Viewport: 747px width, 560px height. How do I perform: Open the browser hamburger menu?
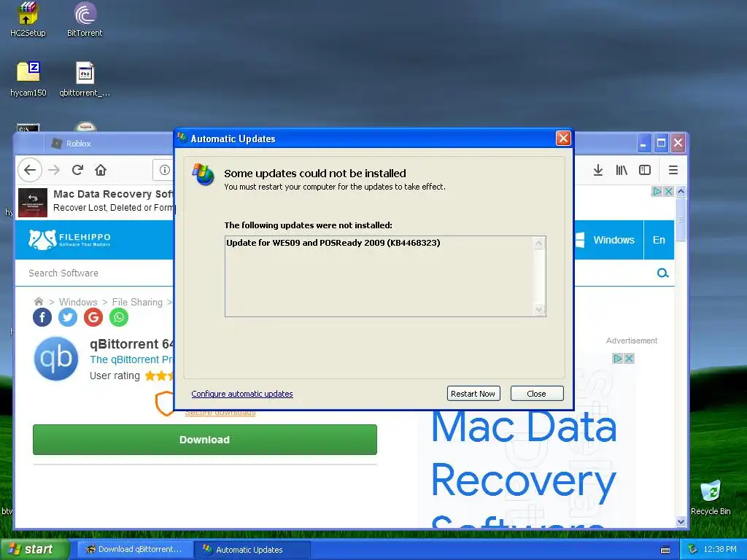pyautogui.click(x=673, y=170)
